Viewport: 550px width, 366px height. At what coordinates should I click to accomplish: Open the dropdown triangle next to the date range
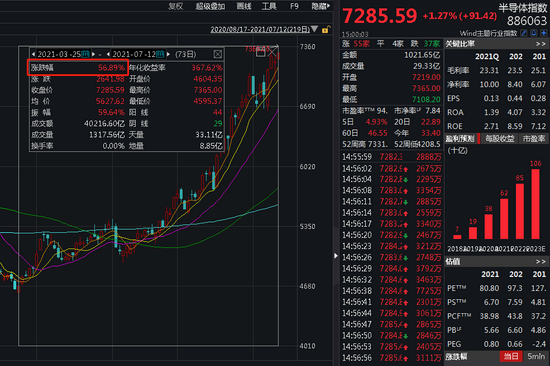click(x=314, y=29)
